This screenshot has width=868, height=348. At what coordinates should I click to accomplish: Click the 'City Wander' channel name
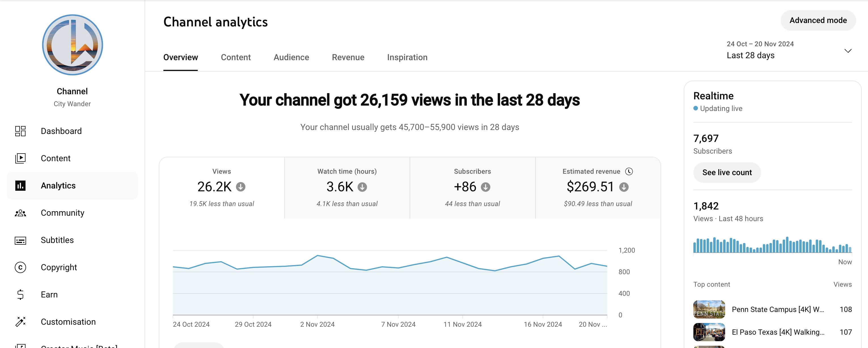click(72, 104)
